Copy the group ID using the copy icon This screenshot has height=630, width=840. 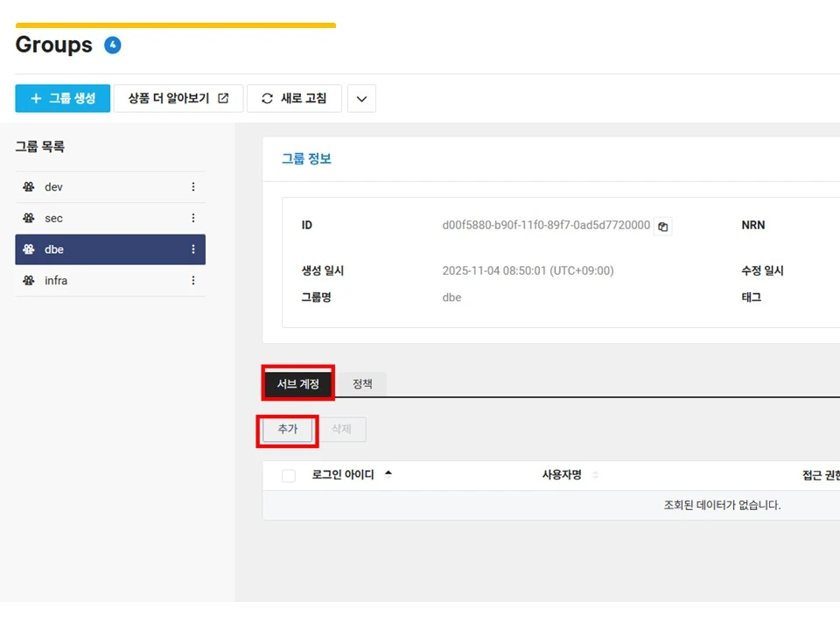click(x=662, y=226)
